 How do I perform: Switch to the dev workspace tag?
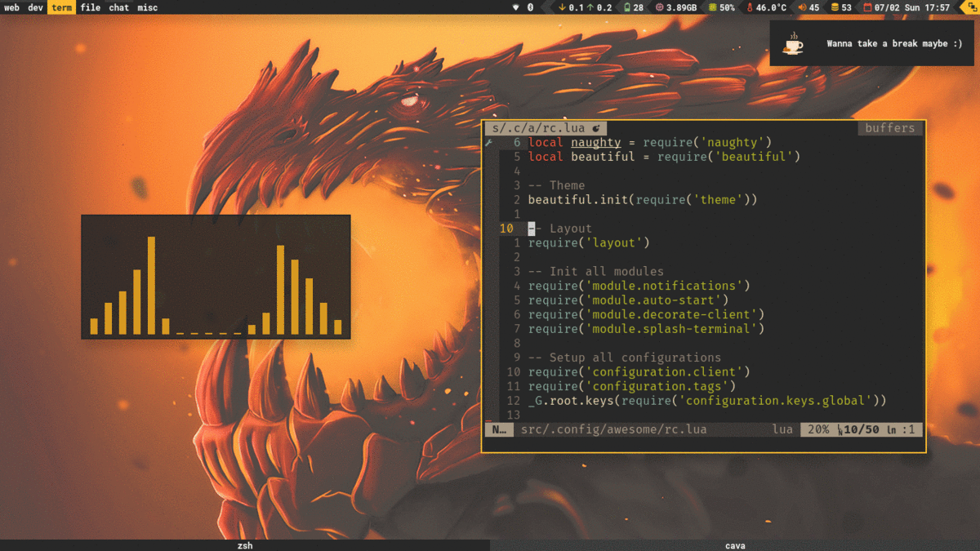pos(35,7)
